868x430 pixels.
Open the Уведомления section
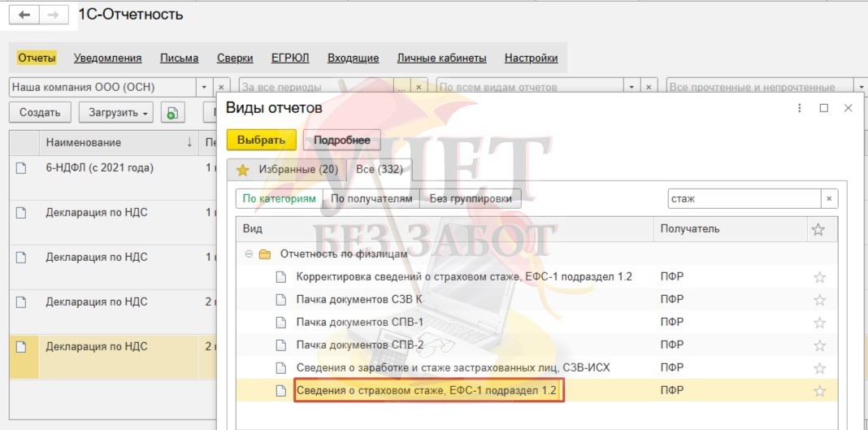point(108,58)
